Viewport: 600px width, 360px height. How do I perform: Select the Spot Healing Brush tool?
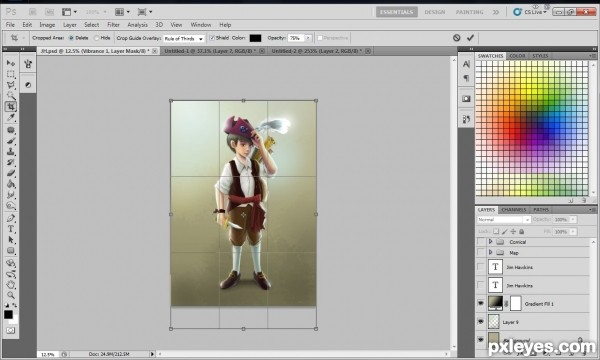[x=11, y=130]
